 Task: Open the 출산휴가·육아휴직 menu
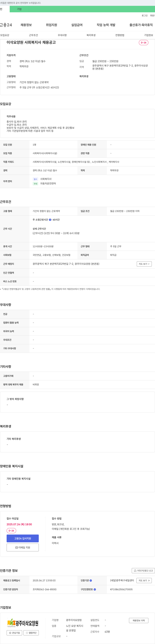141,25
